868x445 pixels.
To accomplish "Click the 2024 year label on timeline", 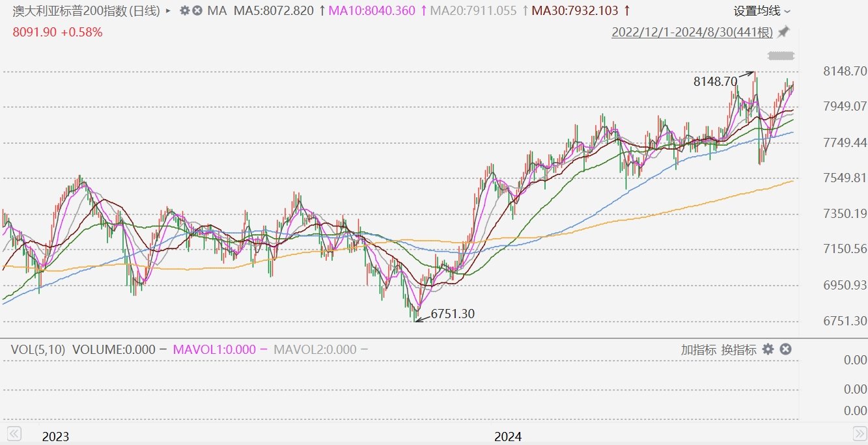I will (508, 436).
